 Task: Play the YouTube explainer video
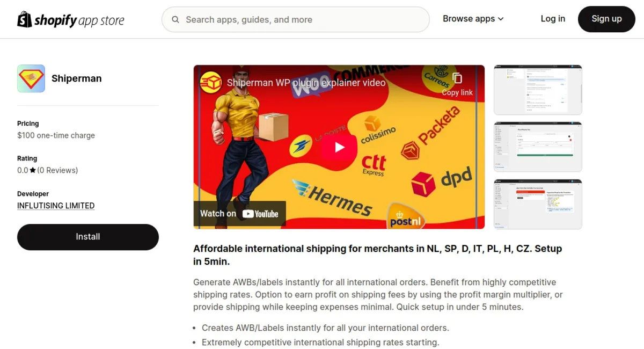pyautogui.click(x=339, y=147)
